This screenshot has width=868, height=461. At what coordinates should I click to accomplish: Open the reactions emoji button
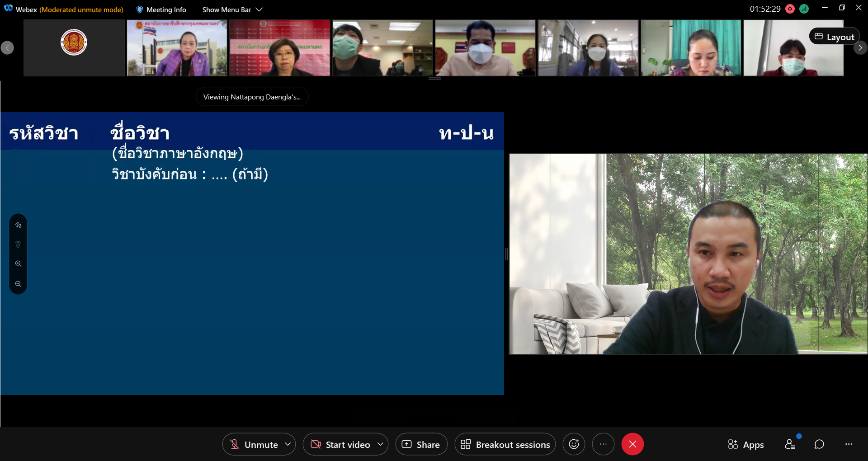tap(574, 444)
